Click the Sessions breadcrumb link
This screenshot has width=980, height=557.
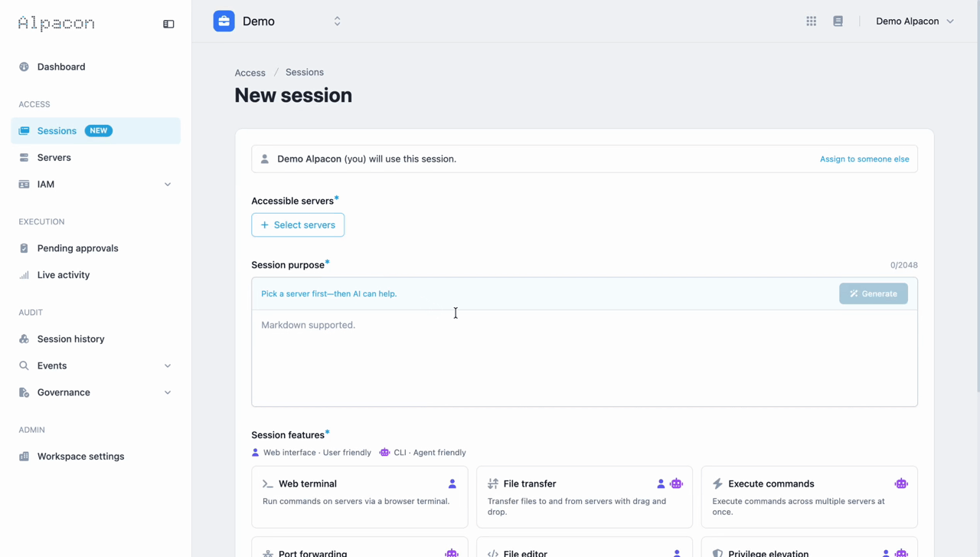point(305,72)
